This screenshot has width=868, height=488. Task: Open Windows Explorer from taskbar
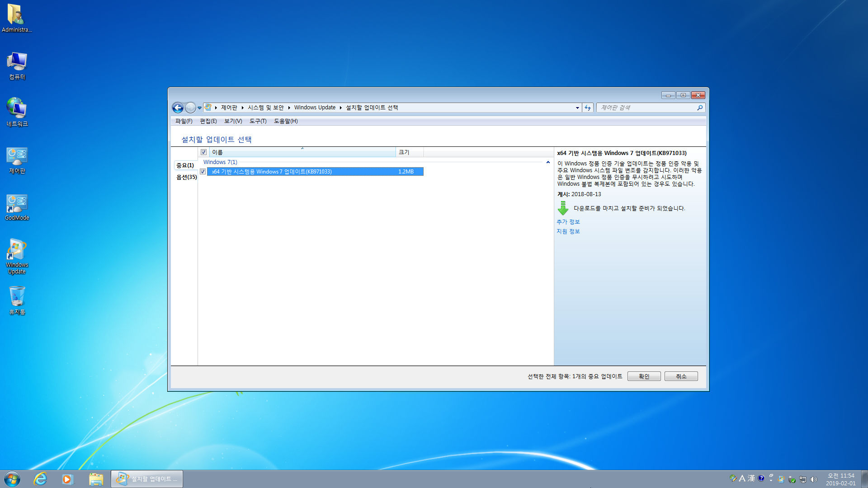pos(96,479)
